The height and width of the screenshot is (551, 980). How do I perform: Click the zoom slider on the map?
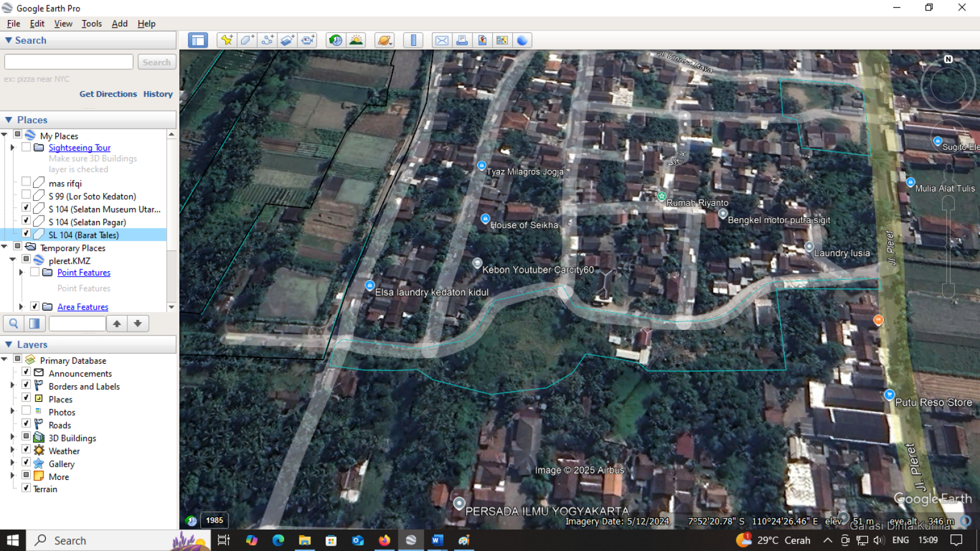pos(948,247)
